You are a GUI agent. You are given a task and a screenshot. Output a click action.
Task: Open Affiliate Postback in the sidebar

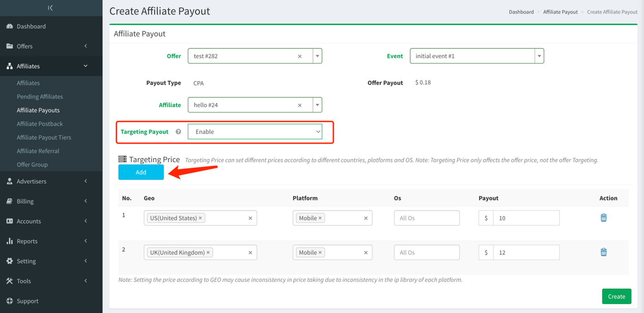[x=40, y=124]
